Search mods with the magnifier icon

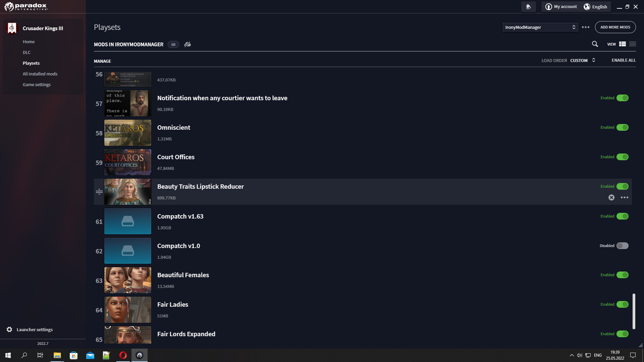(595, 44)
